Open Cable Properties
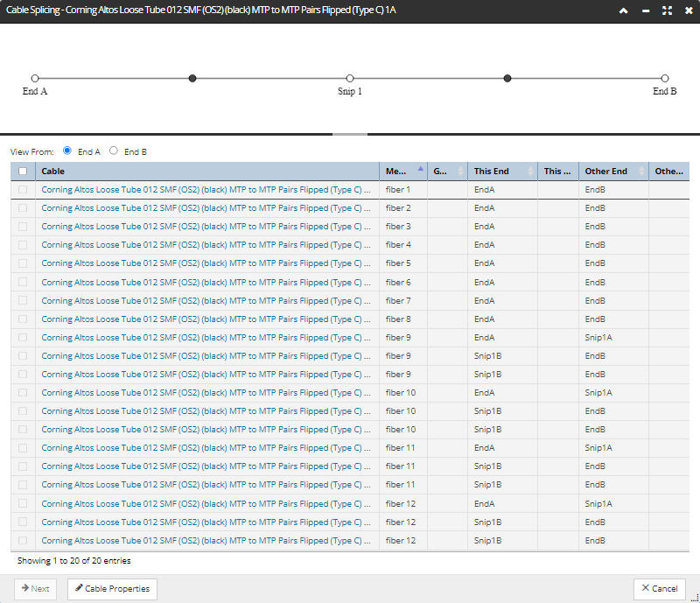Image resolution: width=700 pixels, height=603 pixels. coord(112,589)
